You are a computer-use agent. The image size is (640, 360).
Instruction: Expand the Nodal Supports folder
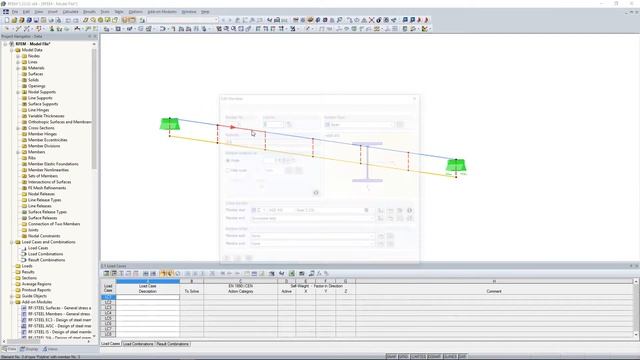click(18, 92)
